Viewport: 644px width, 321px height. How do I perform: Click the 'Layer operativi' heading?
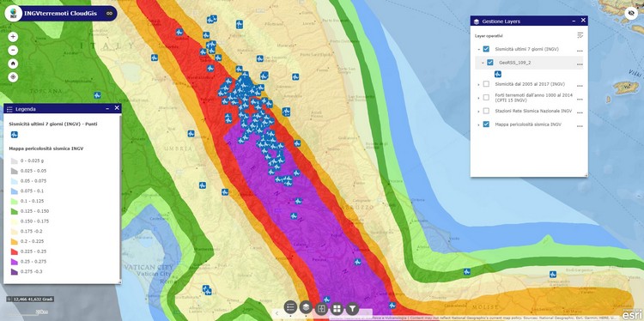click(489, 36)
